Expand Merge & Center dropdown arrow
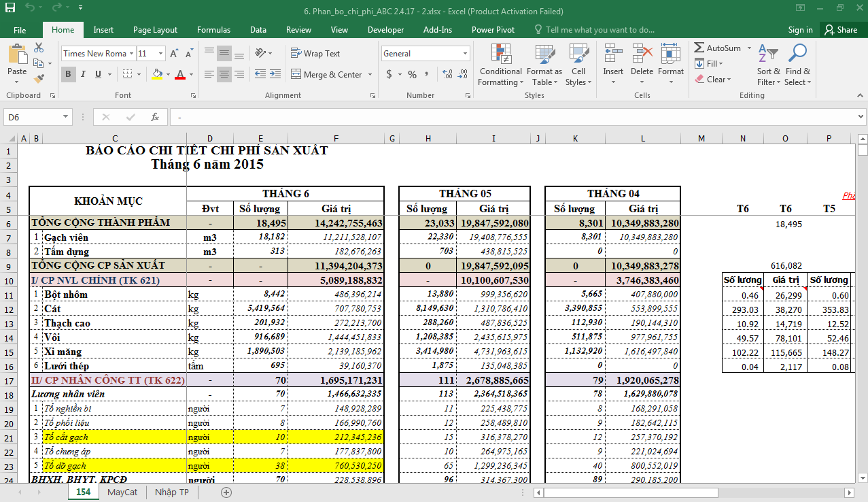Screen dimensions: 868x502 370,75
